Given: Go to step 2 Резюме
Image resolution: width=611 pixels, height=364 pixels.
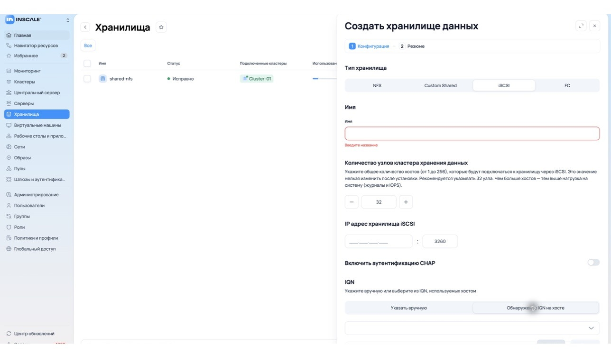Looking at the screenshot, I should coord(412,46).
